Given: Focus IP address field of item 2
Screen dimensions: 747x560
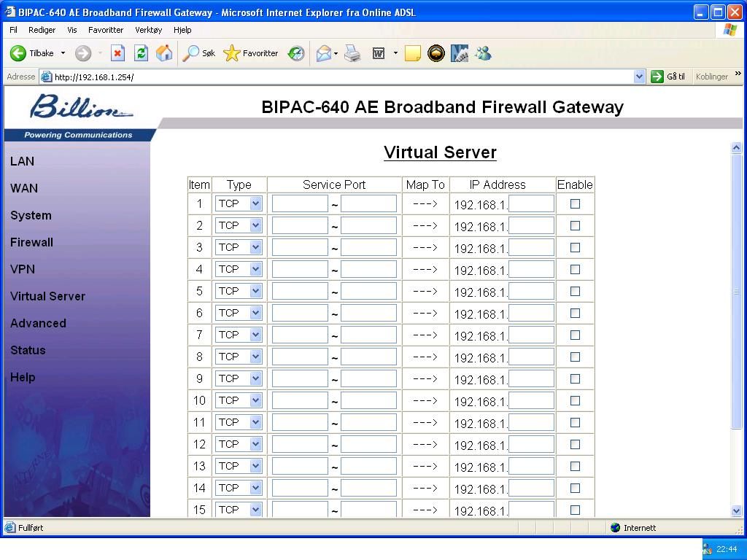Looking at the screenshot, I should pos(531,226).
